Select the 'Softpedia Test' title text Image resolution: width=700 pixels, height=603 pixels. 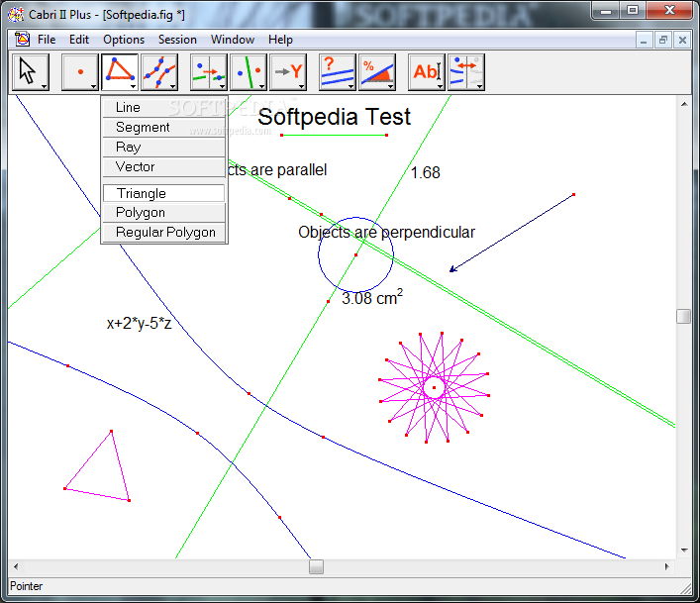click(334, 117)
